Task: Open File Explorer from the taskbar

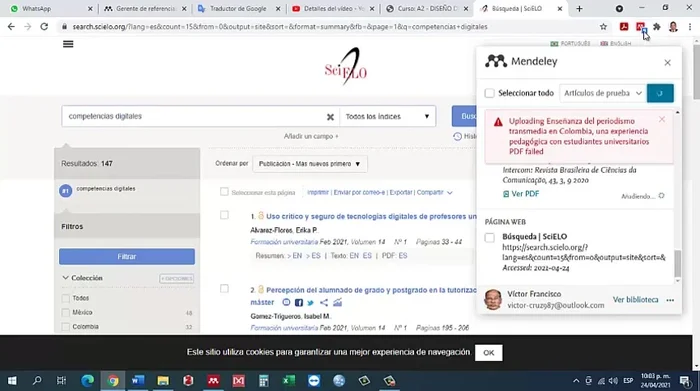Action: pyautogui.click(x=163, y=381)
